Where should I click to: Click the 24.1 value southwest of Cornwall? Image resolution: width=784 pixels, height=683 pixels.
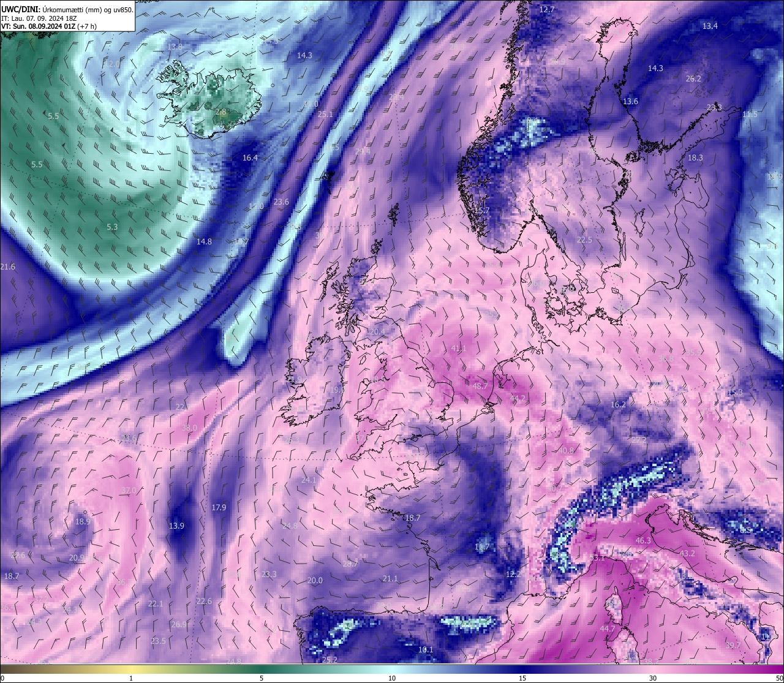[308, 480]
